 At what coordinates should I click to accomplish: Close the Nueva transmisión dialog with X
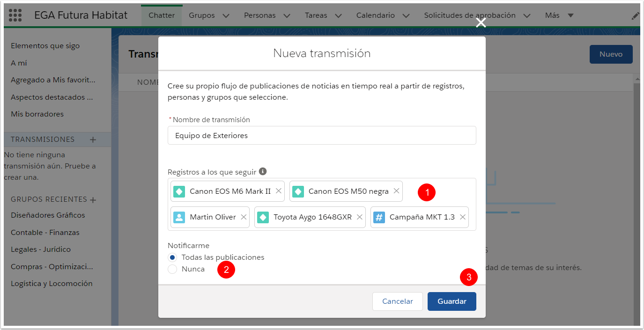[x=481, y=23]
